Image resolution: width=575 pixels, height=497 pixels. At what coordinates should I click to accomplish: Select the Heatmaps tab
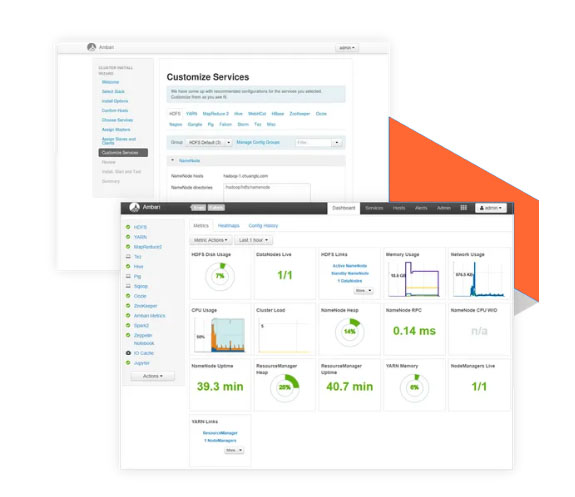click(x=228, y=226)
